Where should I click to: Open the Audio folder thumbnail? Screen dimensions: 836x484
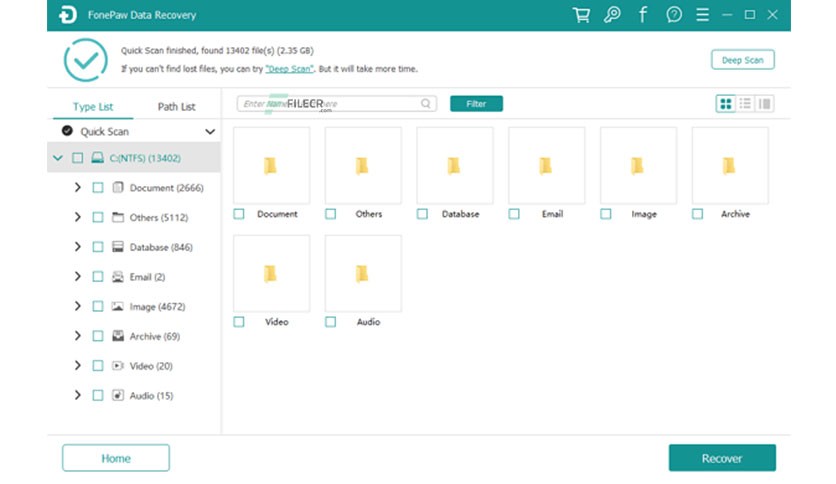tap(363, 273)
